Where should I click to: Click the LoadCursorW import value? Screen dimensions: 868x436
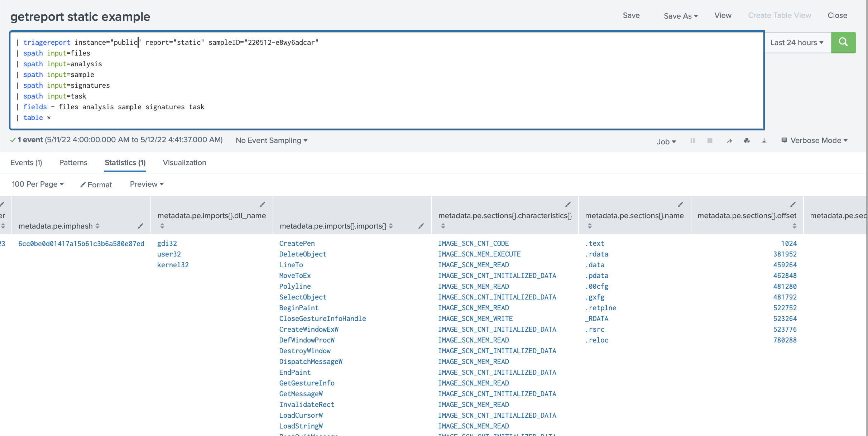point(301,415)
